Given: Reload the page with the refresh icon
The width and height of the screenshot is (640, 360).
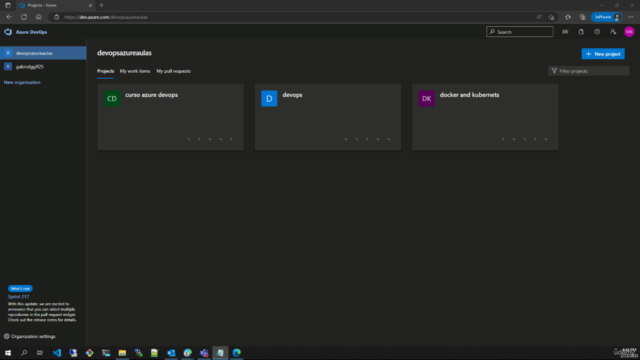Looking at the screenshot, I should point(24,17).
